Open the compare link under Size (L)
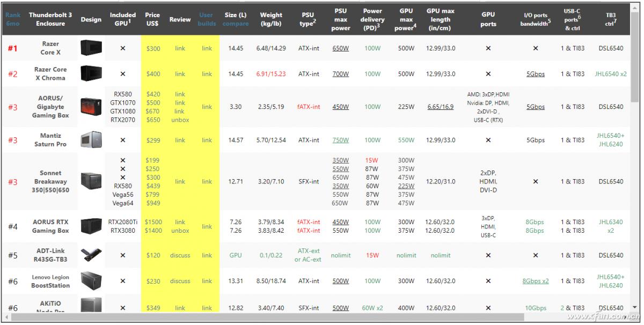644x325 pixels. [236, 24]
